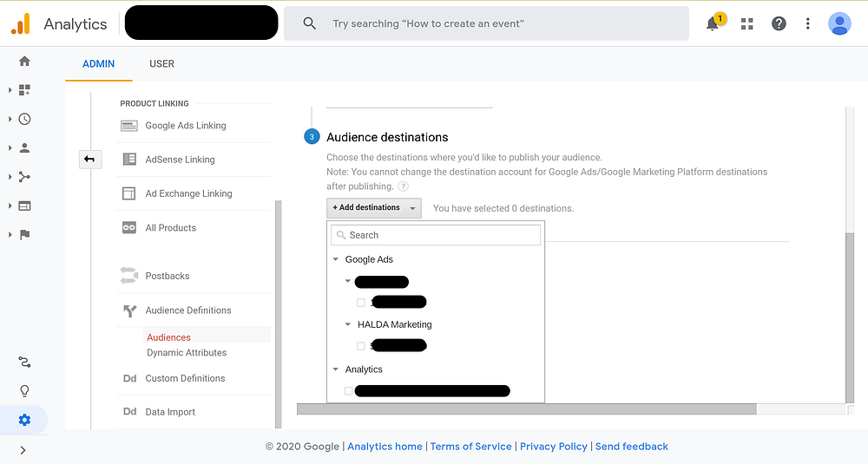Select Audiences submenu item
Viewport: 868px width, 464px height.
pos(169,337)
